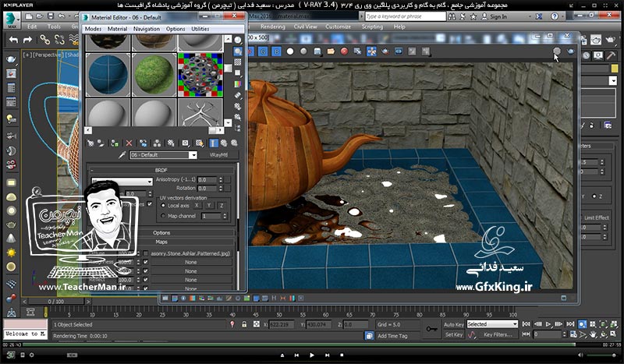Click the lightbulb icon in left toolbar
The image size is (624, 364).
[11, 118]
